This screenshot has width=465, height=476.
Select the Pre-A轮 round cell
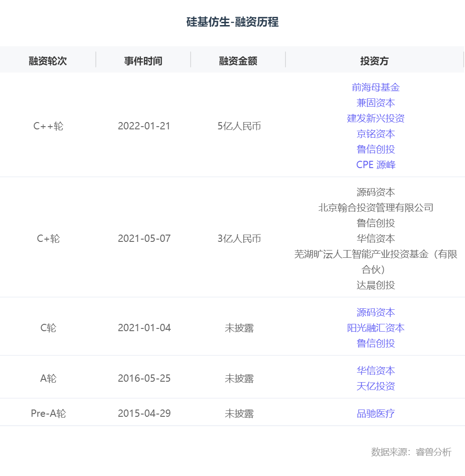pos(48,414)
